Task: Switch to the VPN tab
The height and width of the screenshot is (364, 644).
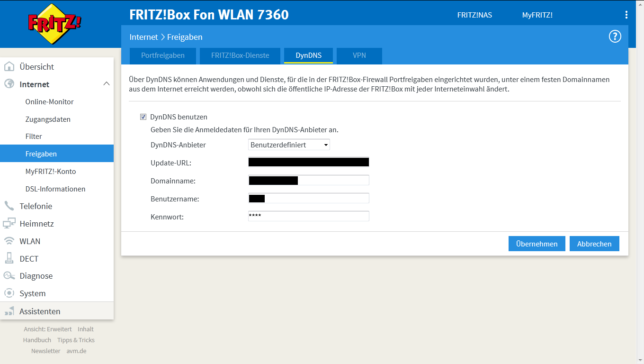Action: (x=359, y=55)
